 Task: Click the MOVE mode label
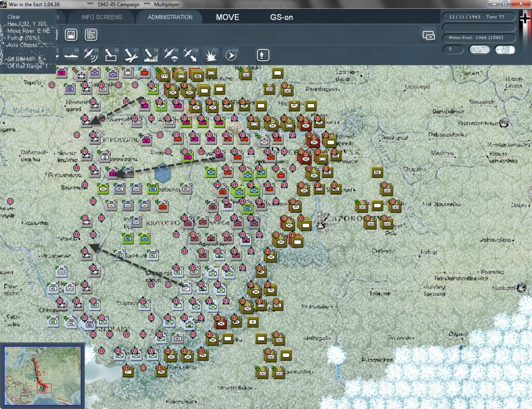[228, 17]
